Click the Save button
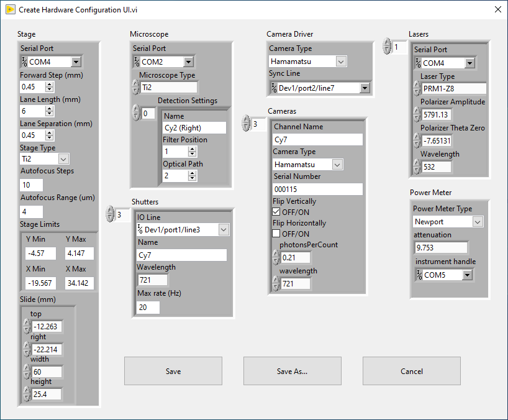This screenshot has width=508, height=420. (x=173, y=371)
